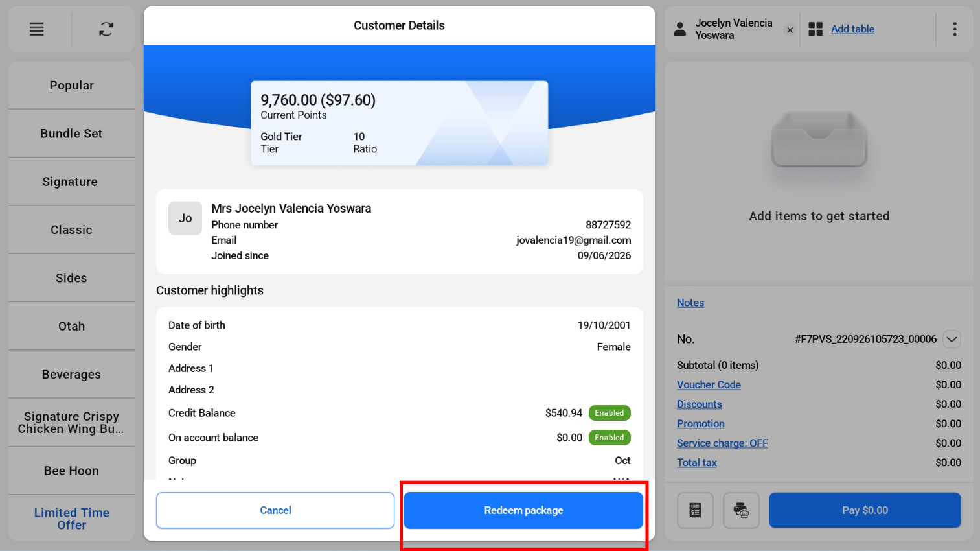Open the Total tax link

click(697, 462)
